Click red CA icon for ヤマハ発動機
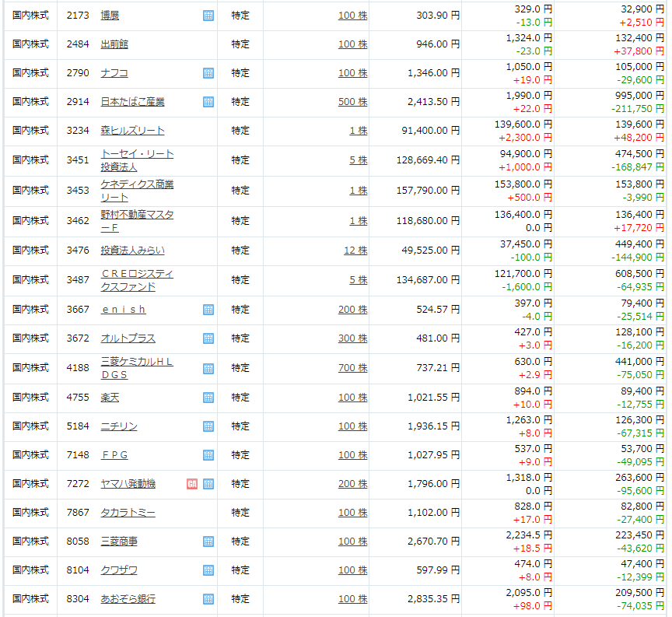This screenshot has width=672, height=617. pyautogui.click(x=192, y=484)
